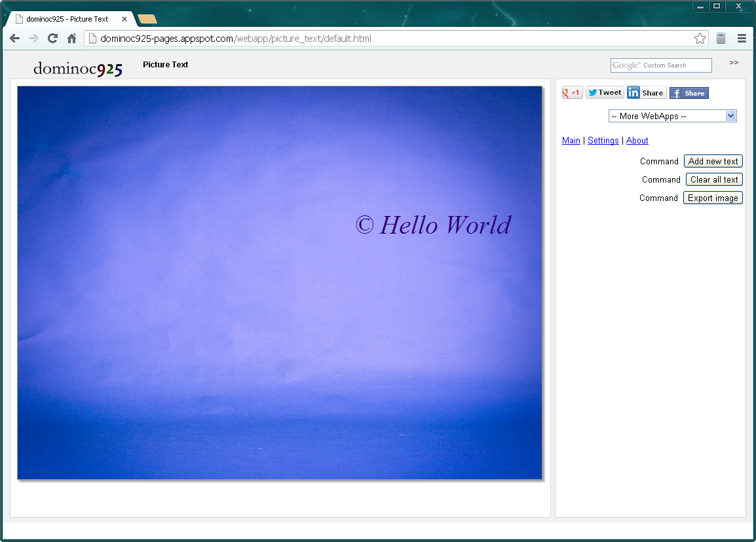Bookmark this page with the star icon
Screen dimensions: 756x542
pos(700,39)
